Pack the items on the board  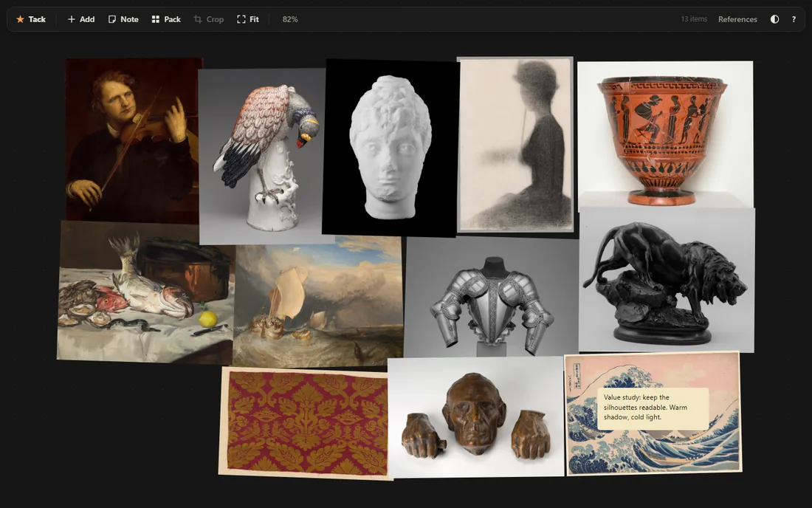point(166,19)
